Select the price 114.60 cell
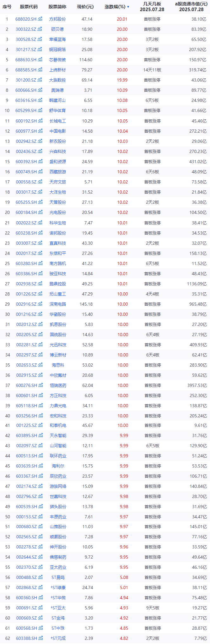Image resolution: width=210 pixels, height=644 pixels. [86, 60]
